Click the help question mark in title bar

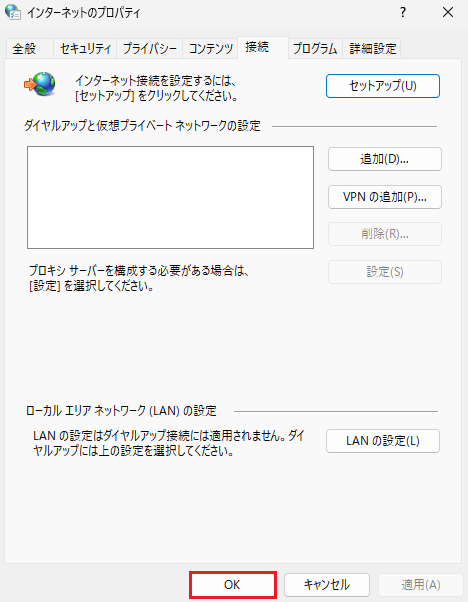pos(403,13)
